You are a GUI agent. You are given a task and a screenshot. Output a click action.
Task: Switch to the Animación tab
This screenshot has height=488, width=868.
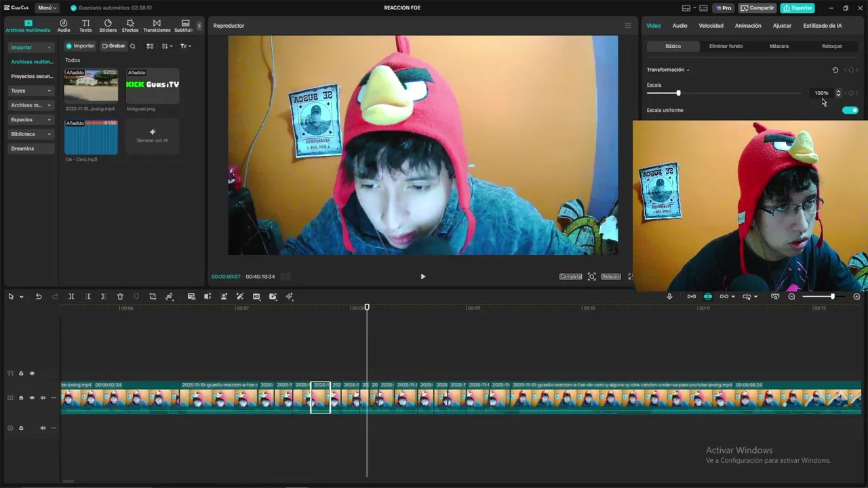[x=748, y=26]
